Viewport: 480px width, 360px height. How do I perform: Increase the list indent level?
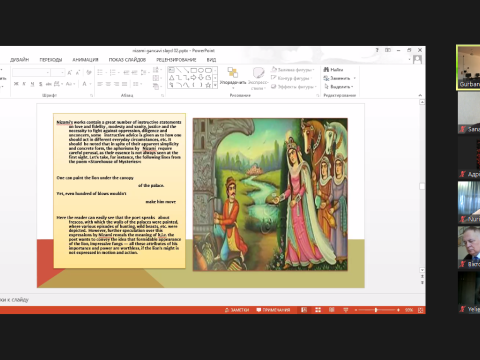[x=135, y=72]
